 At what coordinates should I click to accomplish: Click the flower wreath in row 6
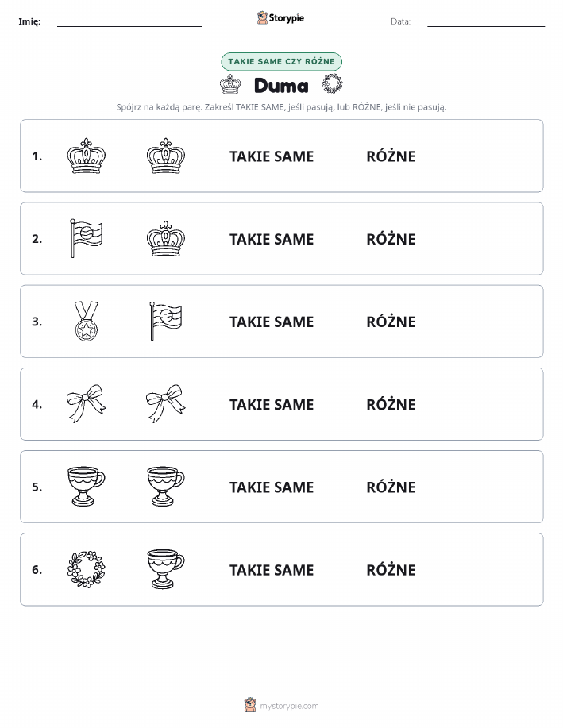click(87, 569)
